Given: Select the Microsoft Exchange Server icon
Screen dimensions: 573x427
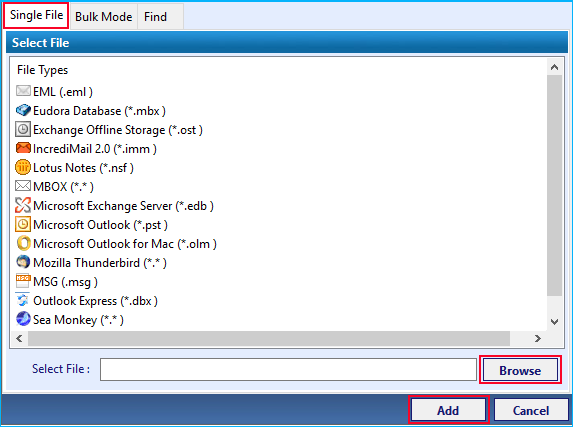Looking at the screenshot, I should pos(23,205).
